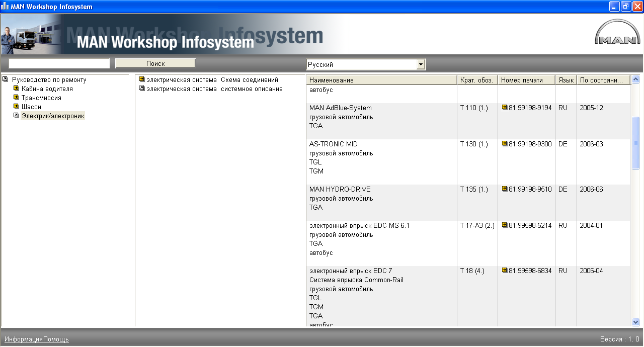Click the icon next to Схема соединений
The height and width of the screenshot is (347, 644).
pos(142,79)
